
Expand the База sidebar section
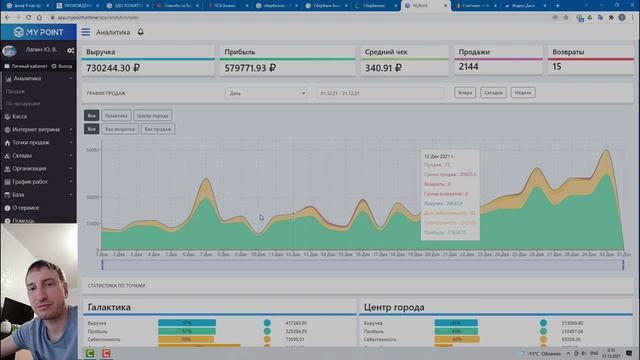pyautogui.click(x=38, y=195)
